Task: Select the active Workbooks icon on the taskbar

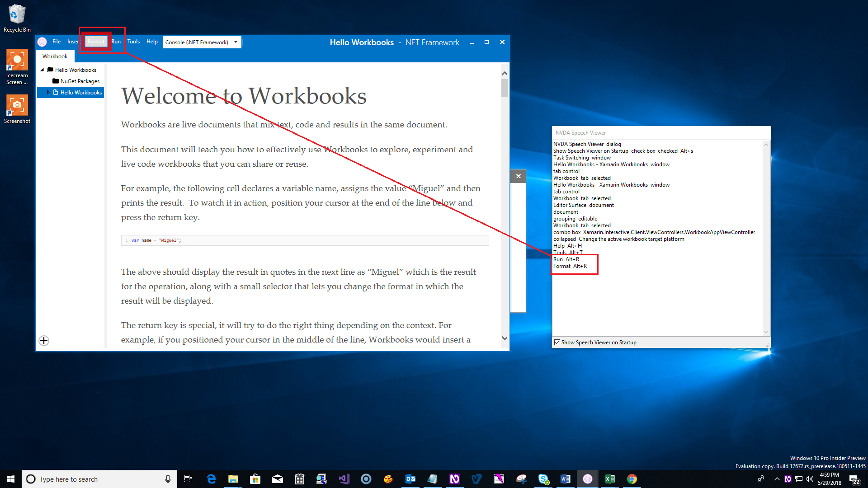Action: 588,479
